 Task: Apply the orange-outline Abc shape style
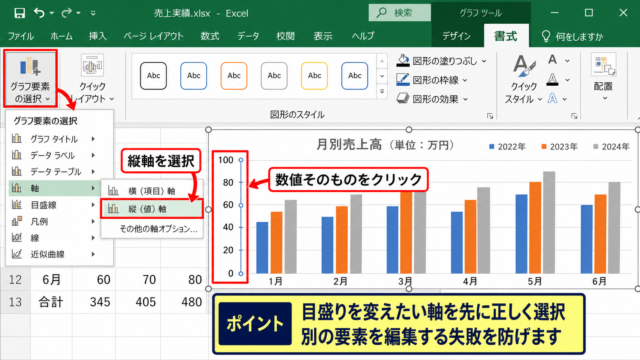click(x=234, y=76)
